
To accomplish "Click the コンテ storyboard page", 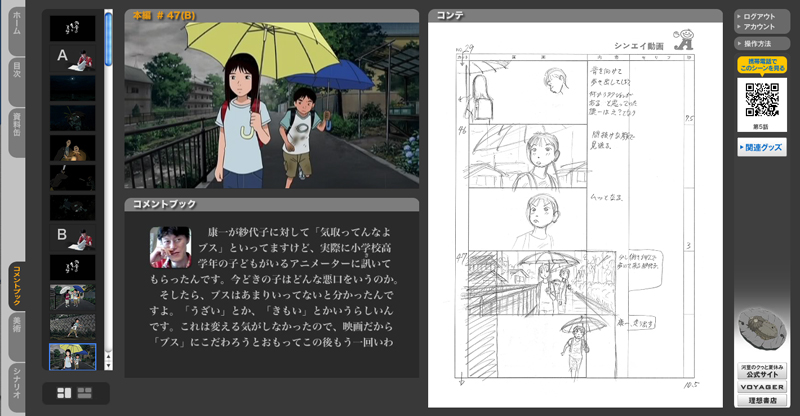I will 575,215.
